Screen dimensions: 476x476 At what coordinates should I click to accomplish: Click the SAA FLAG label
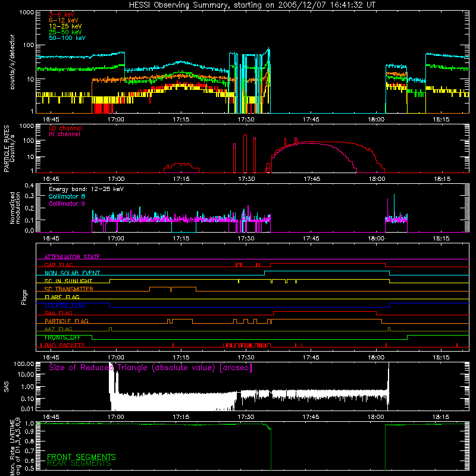[x=58, y=313]
